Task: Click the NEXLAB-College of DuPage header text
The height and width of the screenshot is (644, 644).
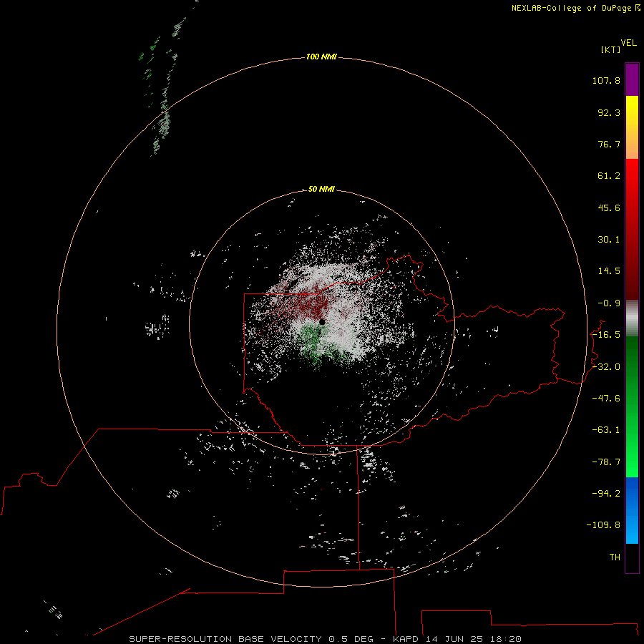Action: pyautogui.click(x=571, y=8)
